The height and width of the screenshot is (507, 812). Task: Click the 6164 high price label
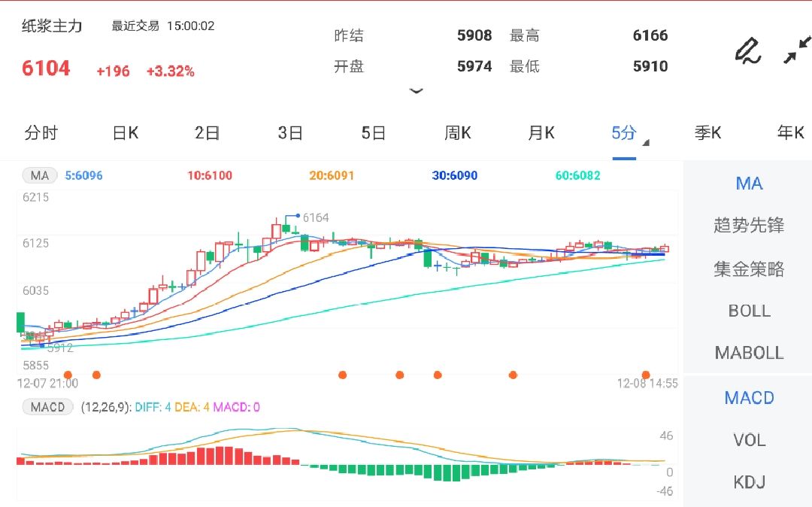tap(316, 217)
